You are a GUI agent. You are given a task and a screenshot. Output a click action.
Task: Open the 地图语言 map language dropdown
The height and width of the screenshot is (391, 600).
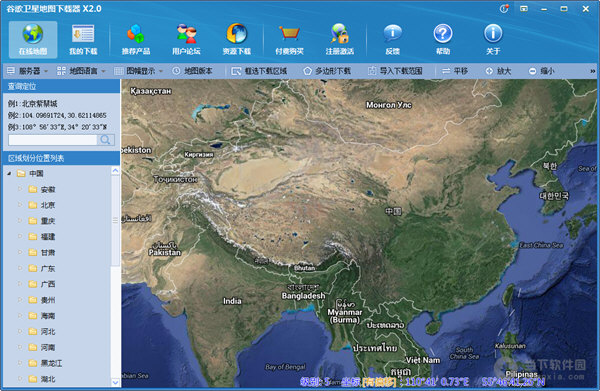click(x=81, y=71)
